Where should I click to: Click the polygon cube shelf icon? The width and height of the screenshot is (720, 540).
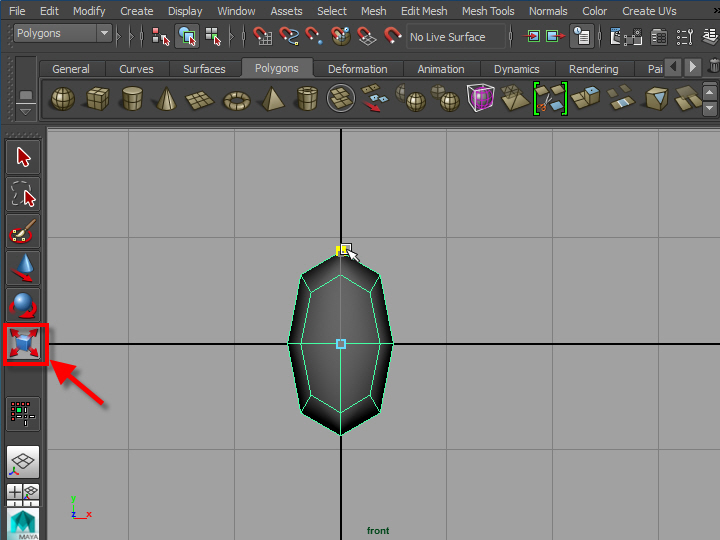pos(97,98)
